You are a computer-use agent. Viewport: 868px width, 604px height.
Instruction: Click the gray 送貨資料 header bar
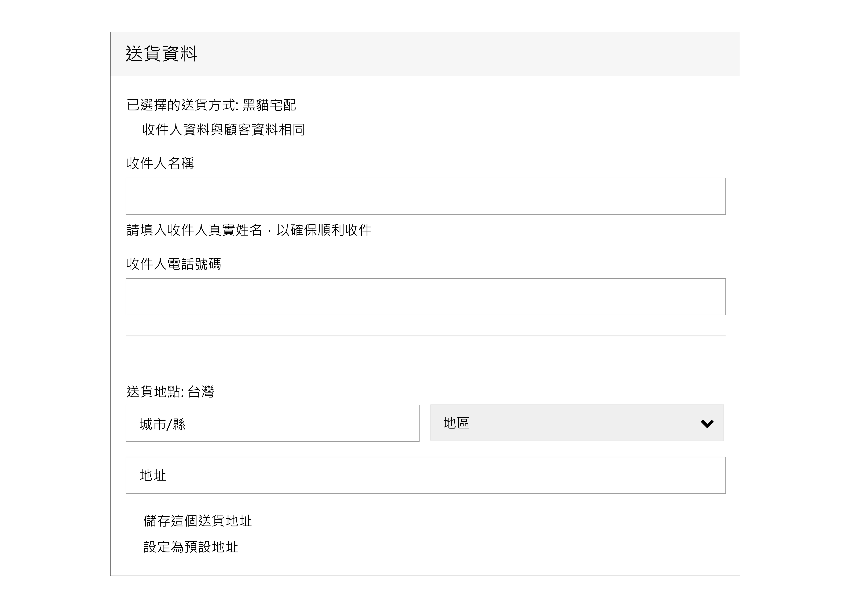pyautogui.click(x=454, y=54)
